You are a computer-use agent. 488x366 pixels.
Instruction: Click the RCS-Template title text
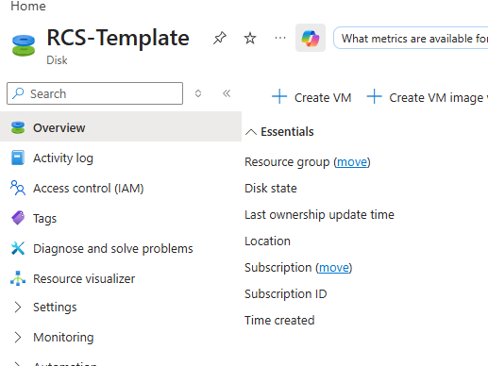pos(118,37)
